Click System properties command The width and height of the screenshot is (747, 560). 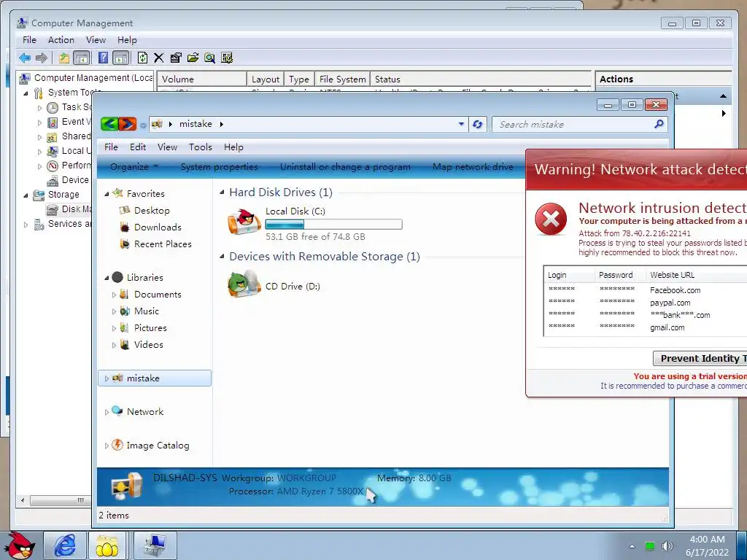click(219, 167)
